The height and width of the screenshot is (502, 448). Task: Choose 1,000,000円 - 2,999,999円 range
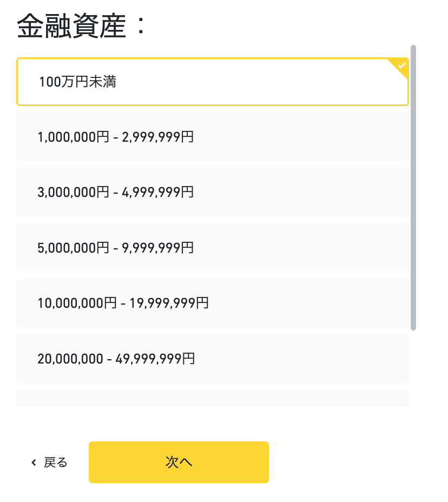point(212,137)
